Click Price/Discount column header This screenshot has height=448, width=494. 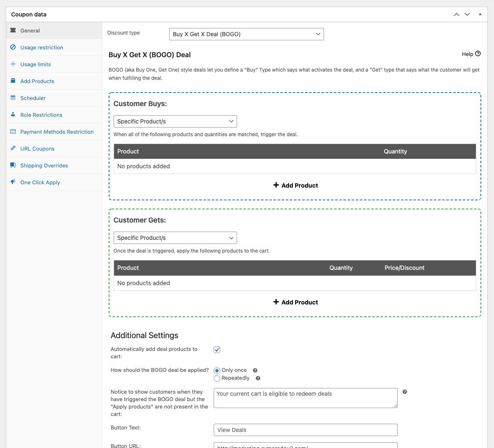[405, 268]
